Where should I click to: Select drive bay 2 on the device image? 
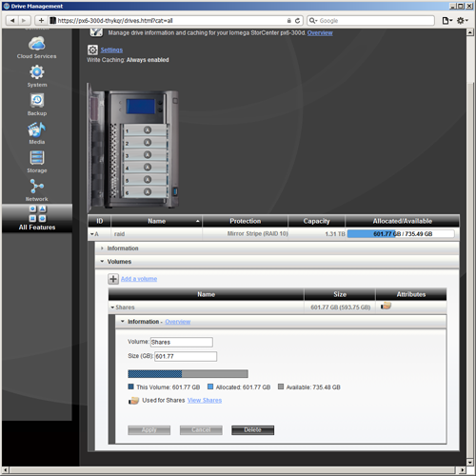(145, 143)
